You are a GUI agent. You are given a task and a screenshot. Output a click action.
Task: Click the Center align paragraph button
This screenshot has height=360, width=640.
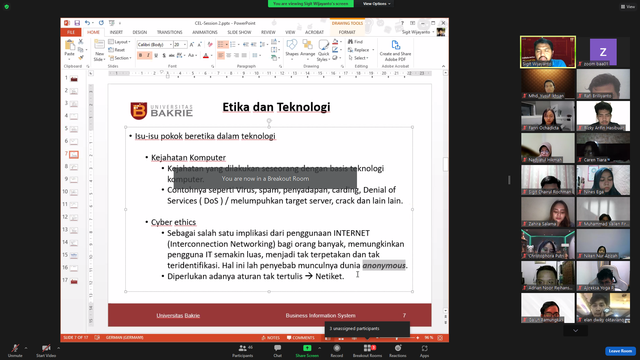(x=229, y=56)
